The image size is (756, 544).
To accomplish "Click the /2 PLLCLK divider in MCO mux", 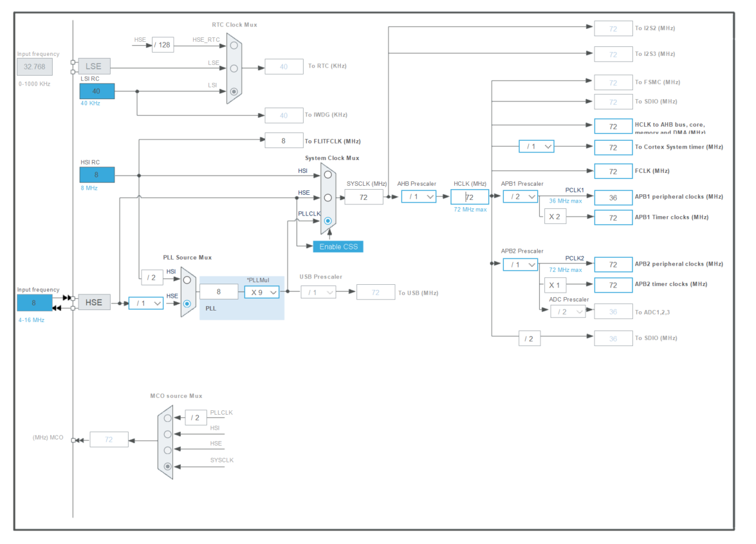I will [x=196, y=418].
